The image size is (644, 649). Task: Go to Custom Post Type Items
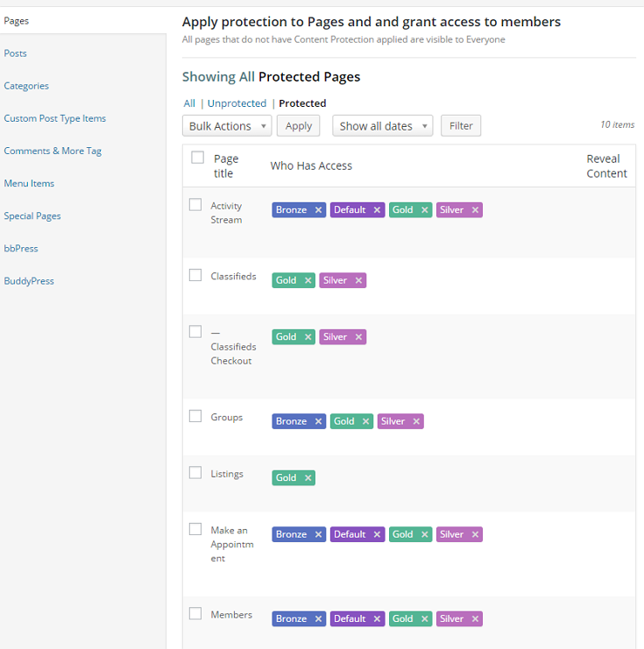pyautogui.click(x=54, y=118)
